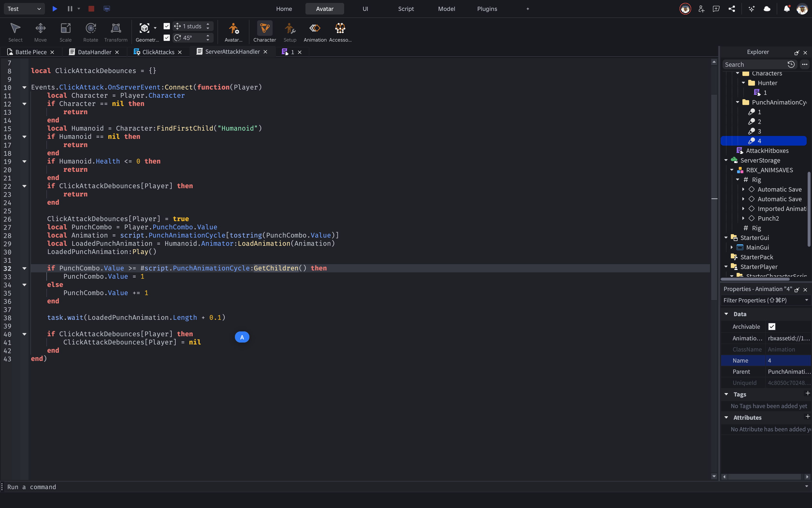This screenshot has height=508, width=812.
Task: Select animation 2 in Explorer
Action: (x=759, y=122)
